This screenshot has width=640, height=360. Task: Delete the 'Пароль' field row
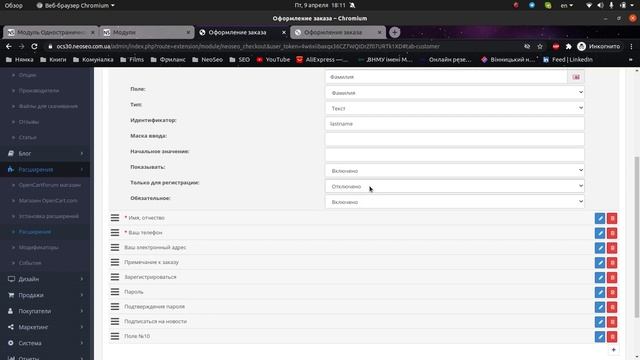[x=612, y=292]
